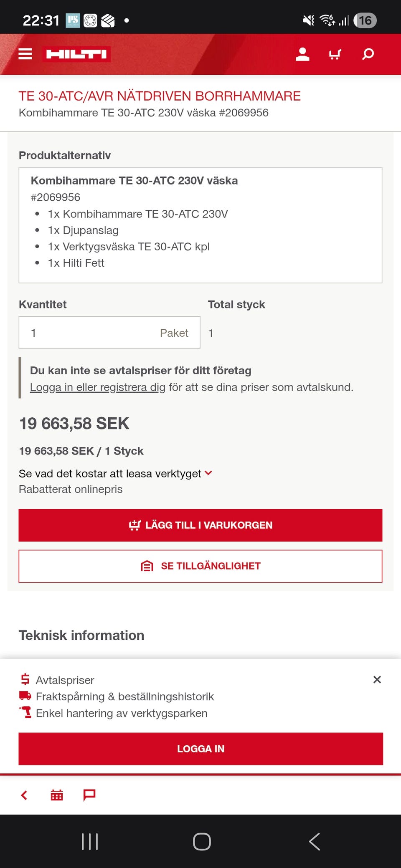Image resolution: width=401 pixels, height=868 pixels.
Task: Dismiss the Avtalspriser banner with X
Action: [377, 679]
